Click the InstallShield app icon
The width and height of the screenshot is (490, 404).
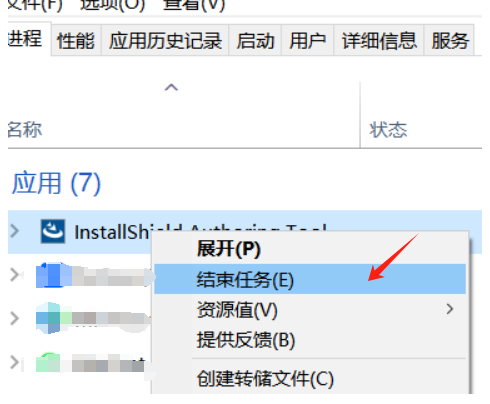pos(53,231)
